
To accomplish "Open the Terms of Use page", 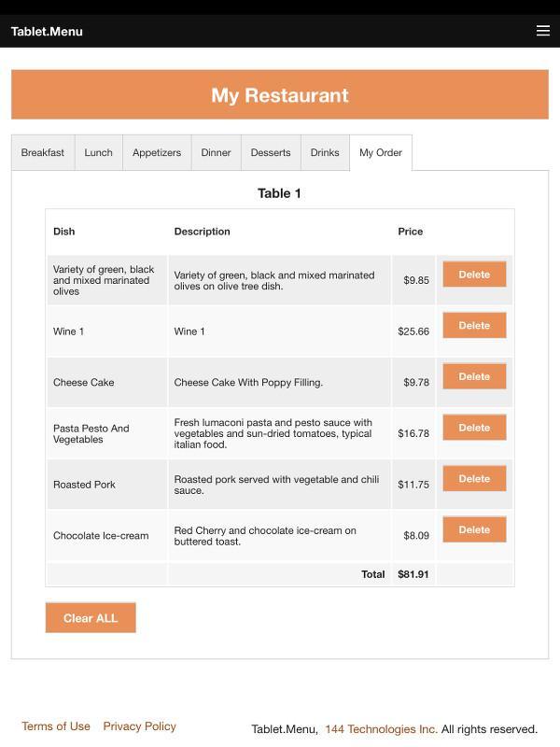I will pyautogui.click(x=55, y=726).
